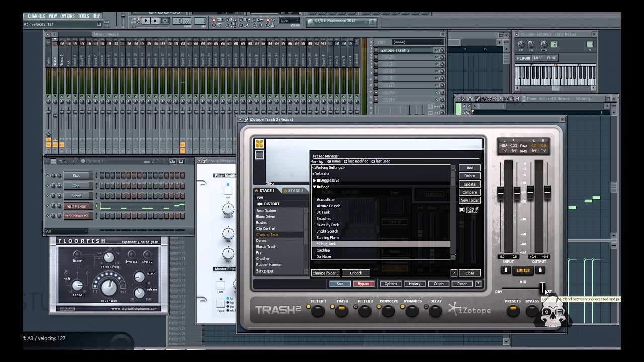Adjust the right output gain fader

[547, 192]
